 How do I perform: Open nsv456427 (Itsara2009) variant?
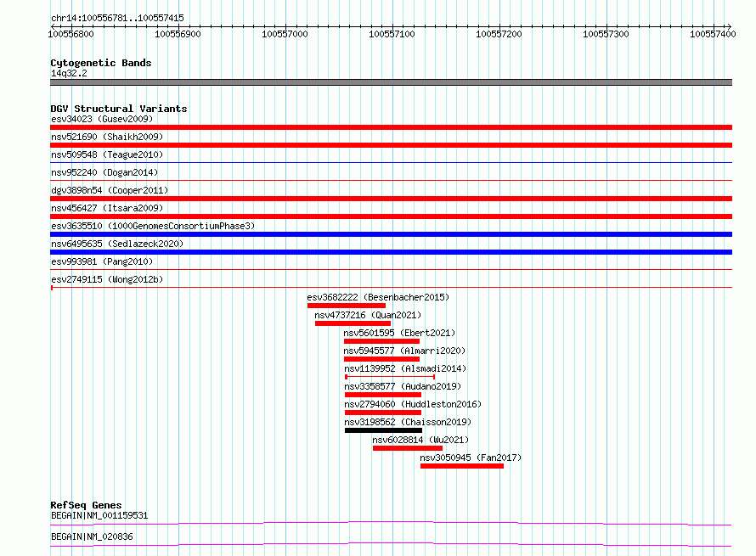[x=107, y=208]
